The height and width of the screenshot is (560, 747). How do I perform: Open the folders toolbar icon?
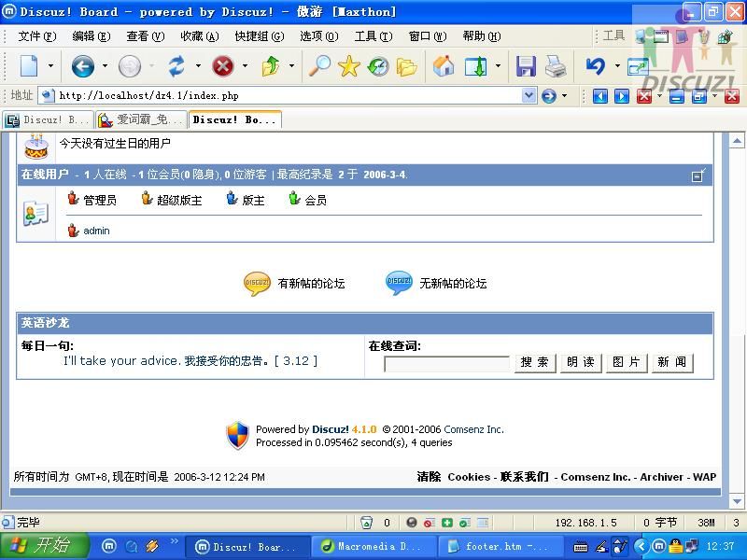406,66
